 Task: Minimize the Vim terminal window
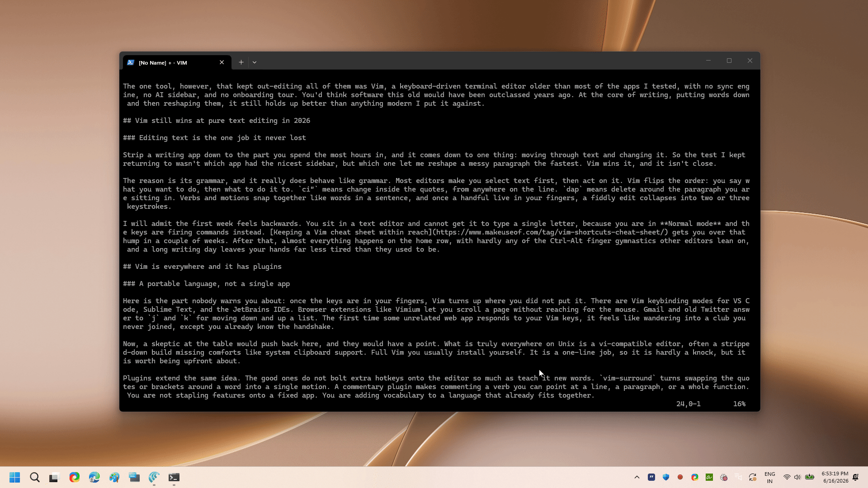tap(708, 61)
